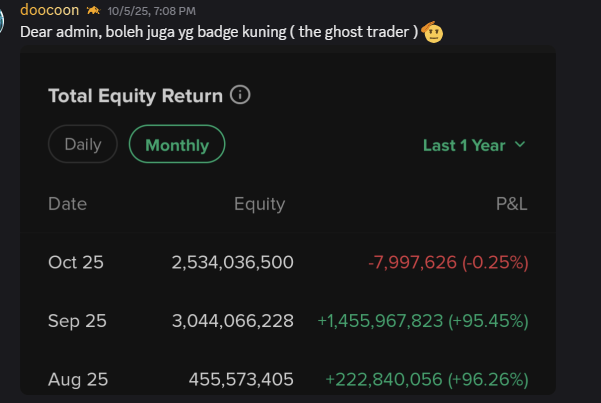Click the 2,534,036,500 equity value

(x=232, y=263)
